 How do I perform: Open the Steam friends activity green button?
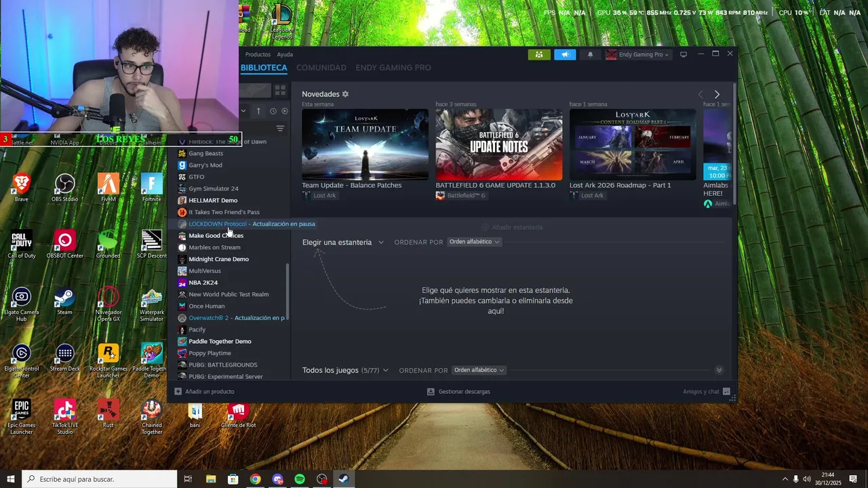pyautogui.click(x=538, y=55)
